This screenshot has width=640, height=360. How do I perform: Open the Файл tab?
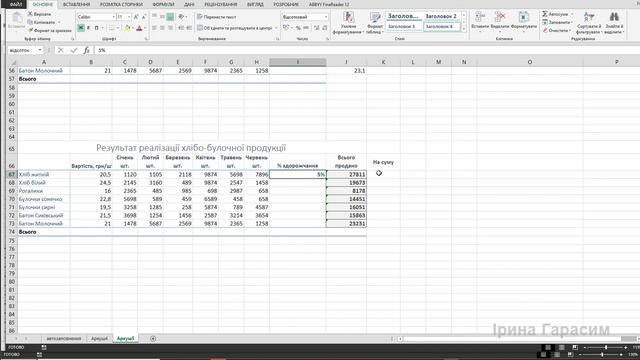pyautogui.click(x=16, y=4)
